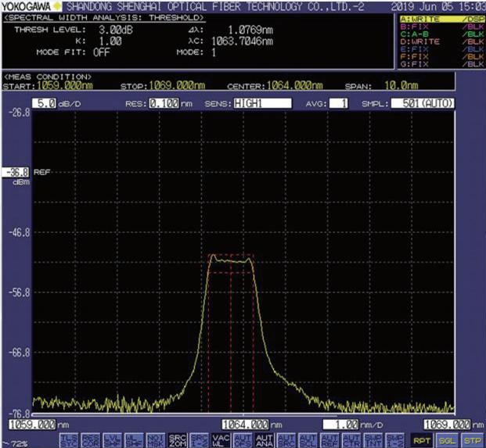Toggle the RES COR indicator button
486x448 pixels.
point(91,440)
